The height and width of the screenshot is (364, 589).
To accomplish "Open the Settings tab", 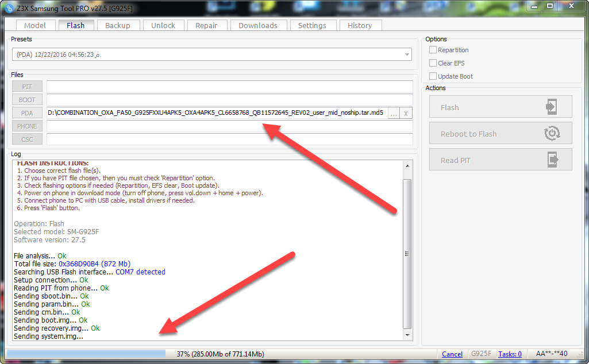I will pyautogui.click(x=312, y=25).
